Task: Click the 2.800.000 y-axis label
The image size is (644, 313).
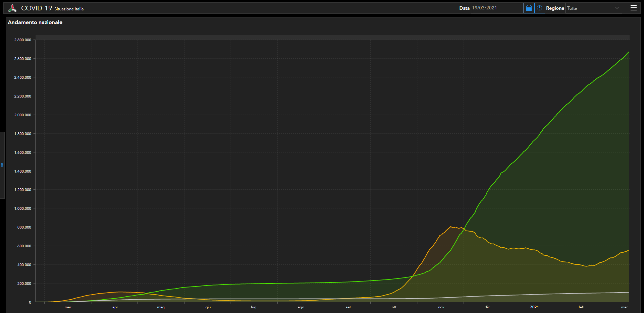Action: point(22,40)
